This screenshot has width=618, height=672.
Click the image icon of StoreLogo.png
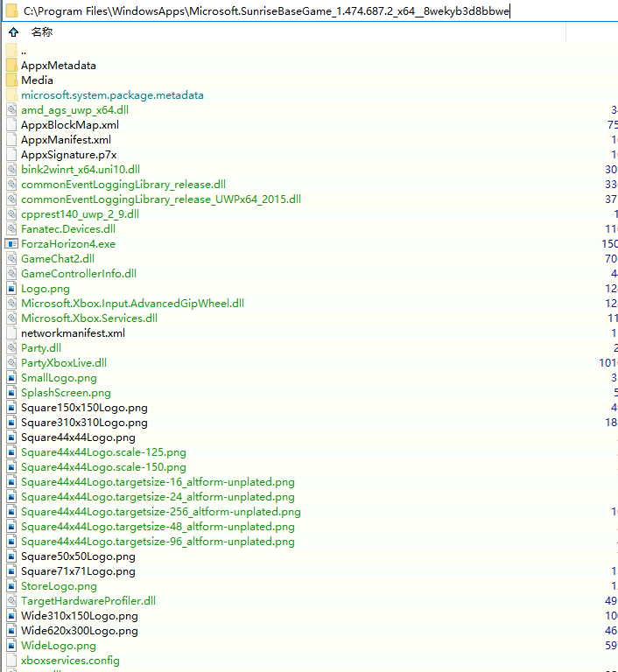pyautogui.click(x=12, y=586)
